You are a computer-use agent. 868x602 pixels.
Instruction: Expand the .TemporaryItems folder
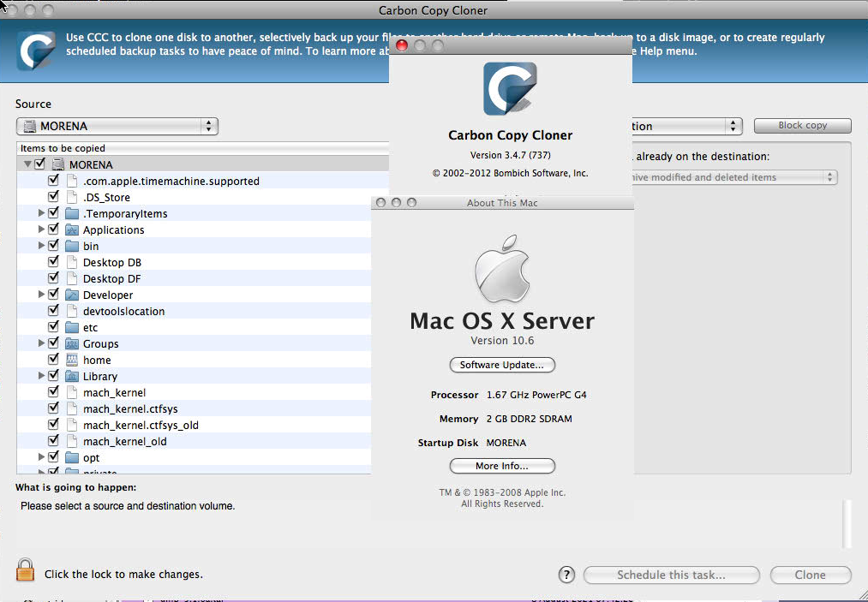click(41, 213)
